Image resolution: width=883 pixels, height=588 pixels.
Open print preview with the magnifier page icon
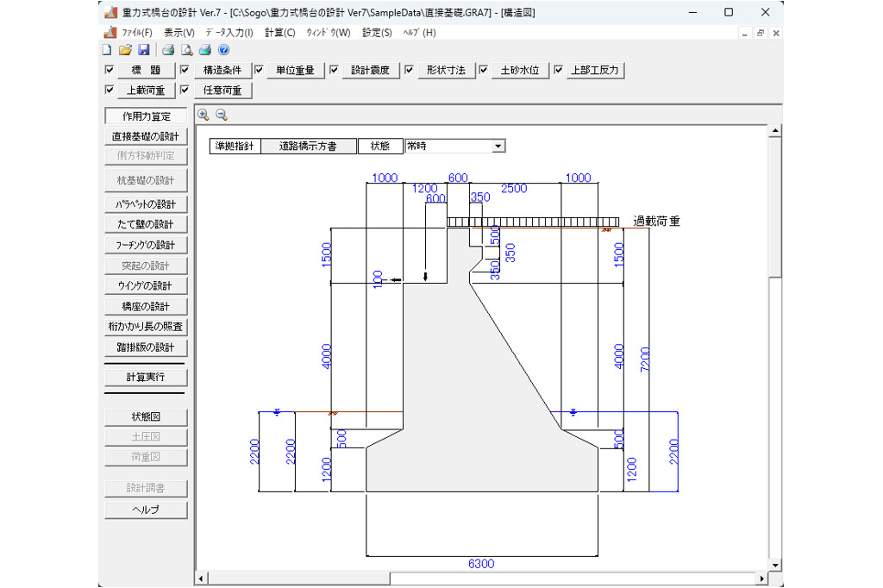tap(186, 50)
